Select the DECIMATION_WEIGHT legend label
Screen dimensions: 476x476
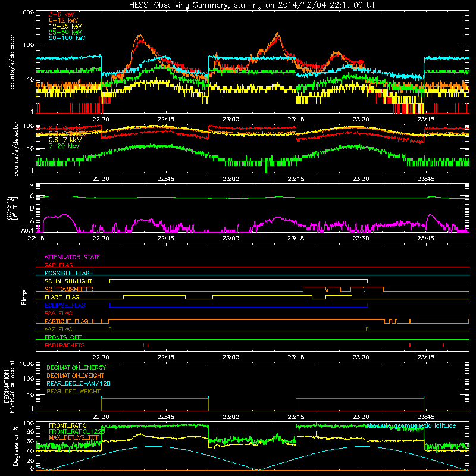tap(76, 375)
